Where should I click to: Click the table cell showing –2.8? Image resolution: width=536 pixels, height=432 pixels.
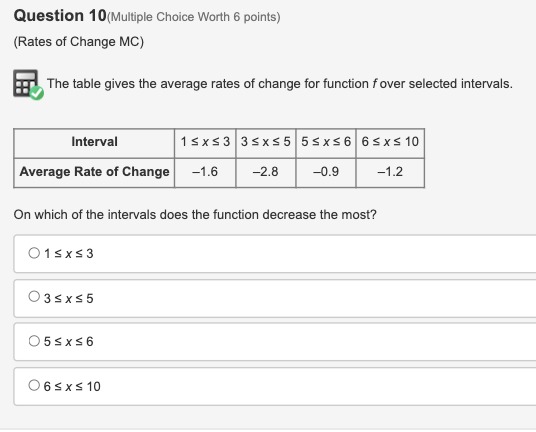tap(266, 173)
